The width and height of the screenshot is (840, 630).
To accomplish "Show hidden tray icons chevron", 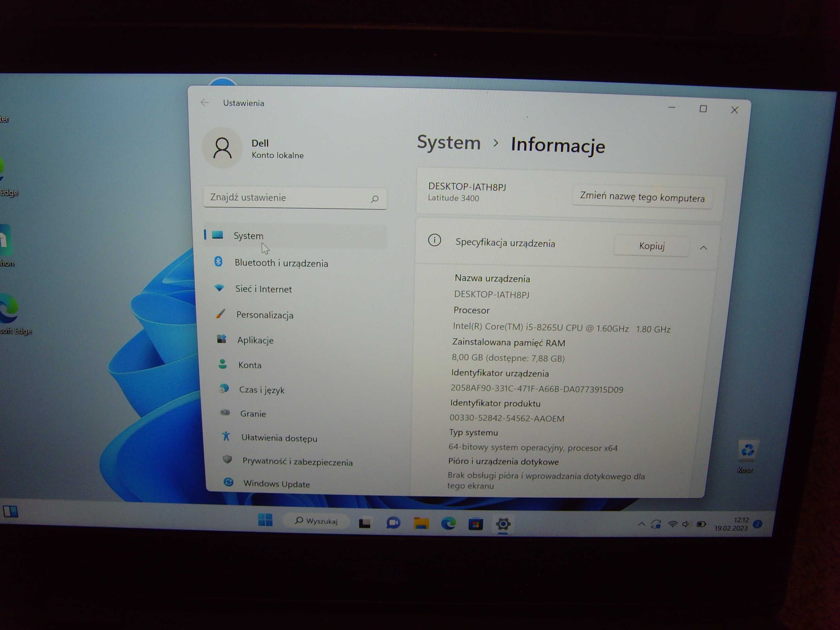I will 641,524.
